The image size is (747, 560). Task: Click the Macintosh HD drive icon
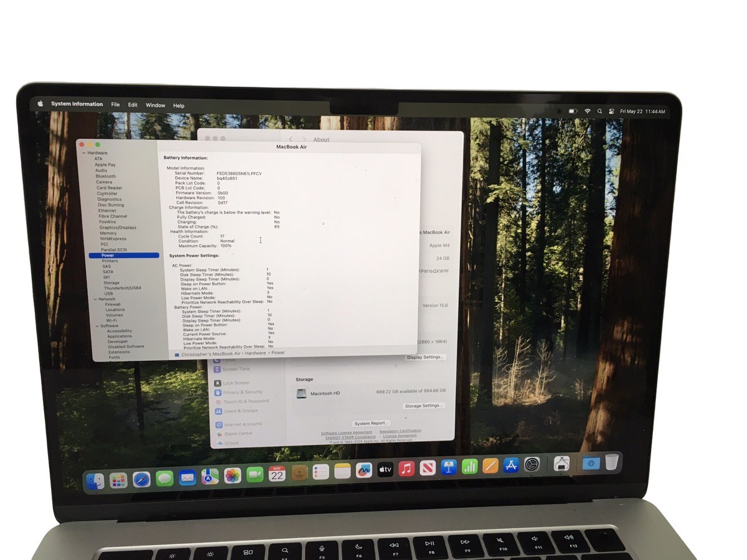pyautogui.click(x=301, y=393)
